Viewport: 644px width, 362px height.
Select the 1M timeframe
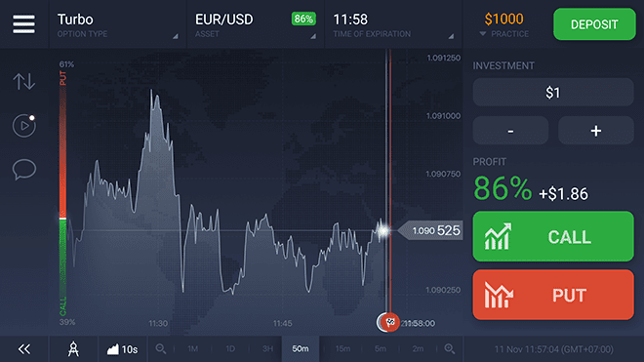pos(192,349)
